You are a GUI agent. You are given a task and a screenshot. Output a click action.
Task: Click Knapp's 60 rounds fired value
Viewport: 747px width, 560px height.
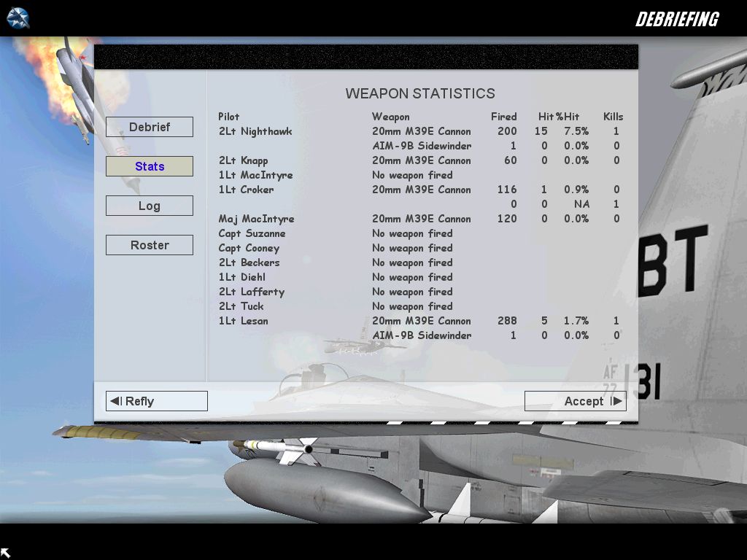511,160
